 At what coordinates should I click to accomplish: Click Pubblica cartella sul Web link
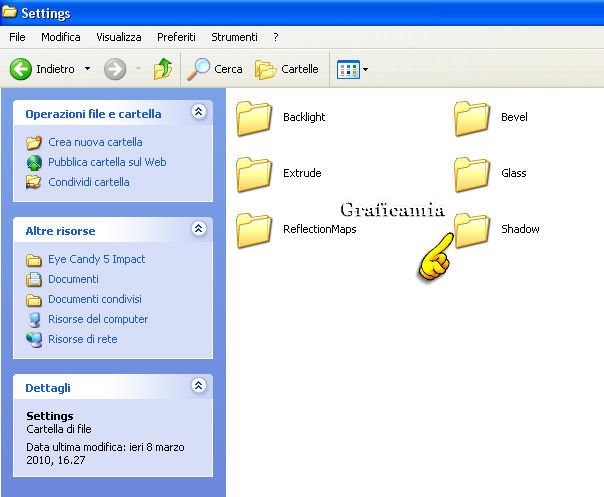tap(107, 162)
